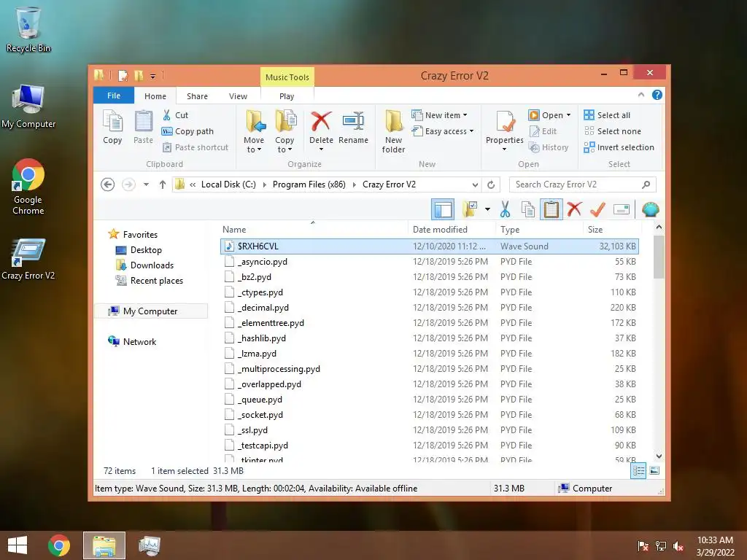Open the Customize Quick Access Toolbar dropdown
The width and height of the screenshot is (747, 560).
pyautogui.click(x=152, y=76)
